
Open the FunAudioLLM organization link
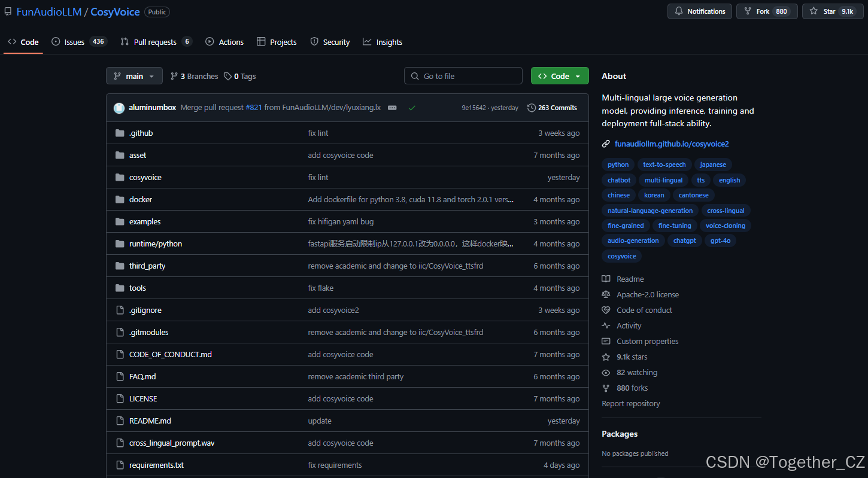(x=49, y=11)
